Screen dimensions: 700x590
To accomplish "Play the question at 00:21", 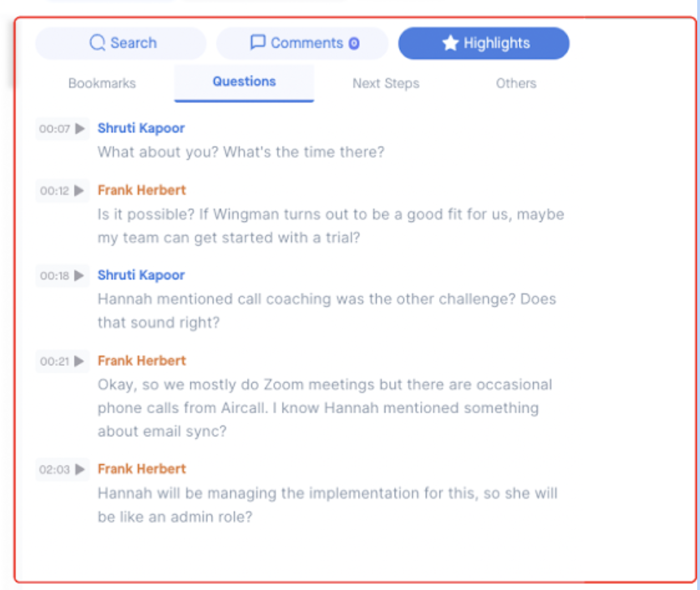I will click(80, 361).
